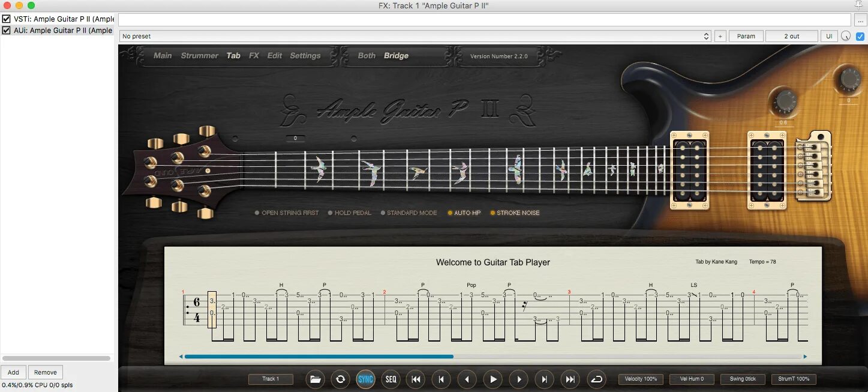Toggle the blue plugin bypass checkbox

860,36
